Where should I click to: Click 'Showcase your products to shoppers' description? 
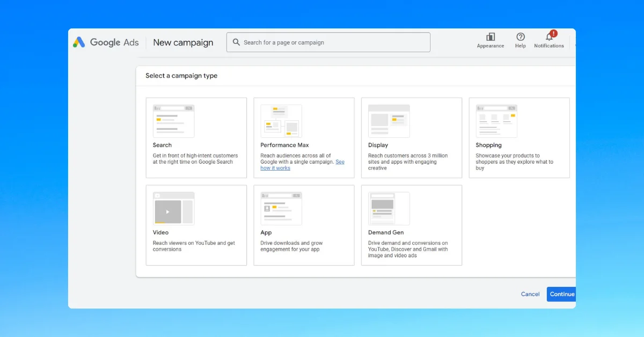(x=514, y=162)
